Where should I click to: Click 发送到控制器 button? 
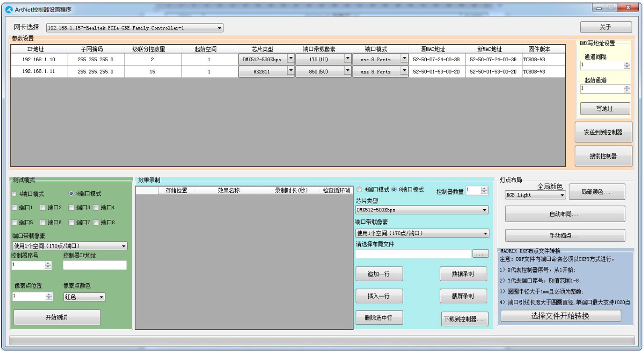(x=603, y=132)
